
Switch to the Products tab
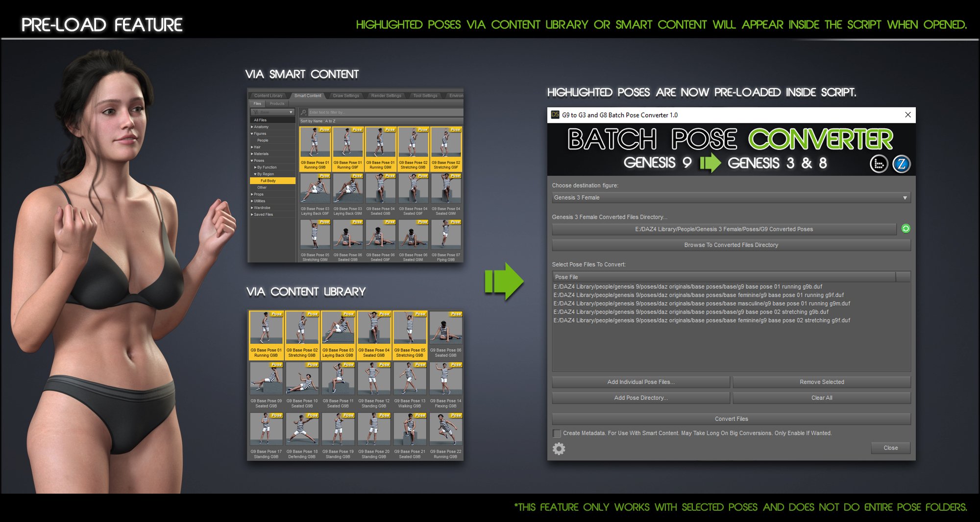click(x=277, y=103)
